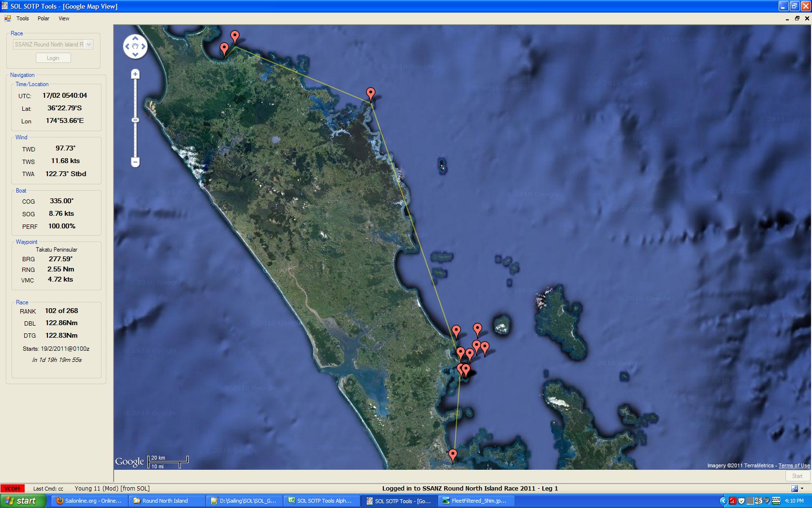Click the 4:10 PM system clock
The height and width of the screenshot is (508, 812).
[794, 501]
